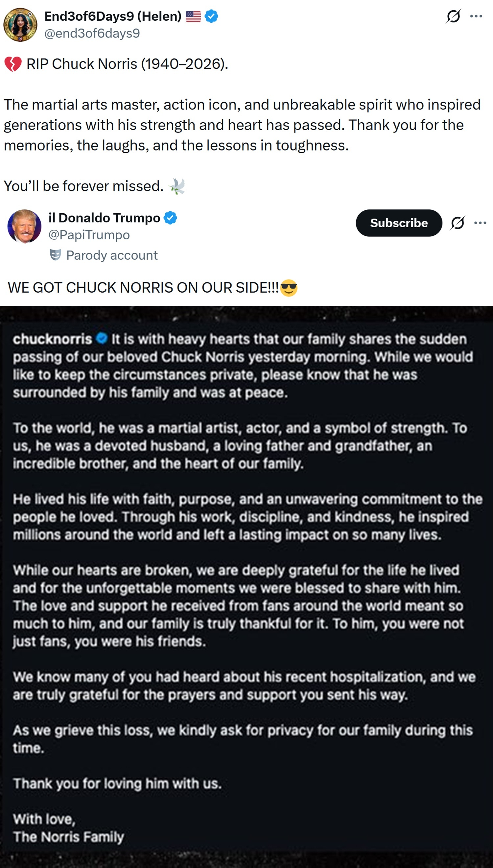The height and width of the screenshot is (868, 493).
Task: Open il Donaldo Trumpo display name
Action: click(x=104, y=218)
